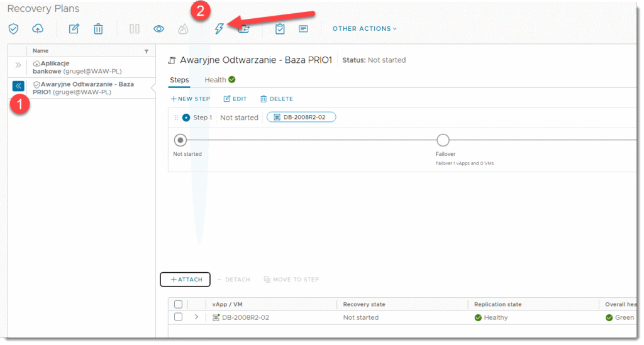
Task: Click the Attach button
Action: (x=186, y=280)
